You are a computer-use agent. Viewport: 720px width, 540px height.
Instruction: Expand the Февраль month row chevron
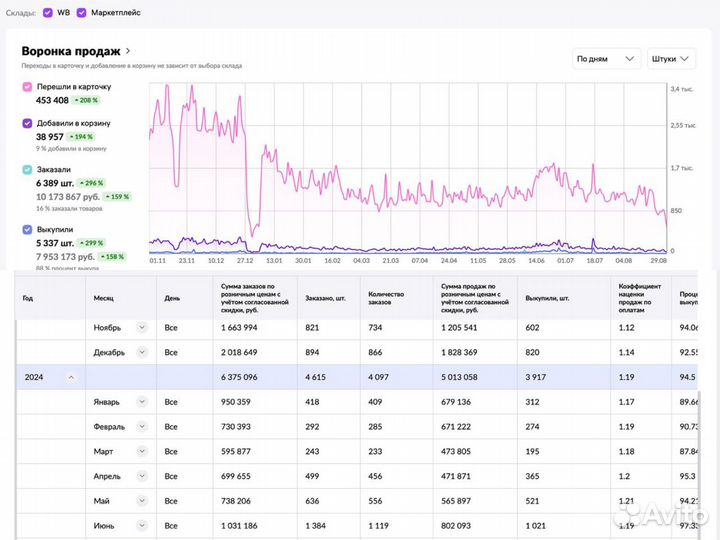point(142,427)
